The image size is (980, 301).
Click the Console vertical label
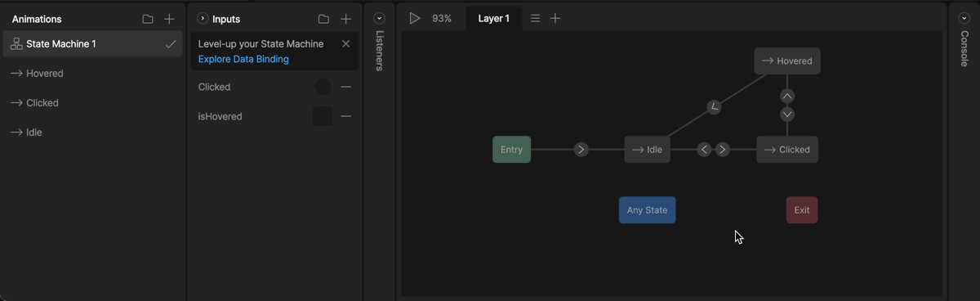tap(964, 48)
